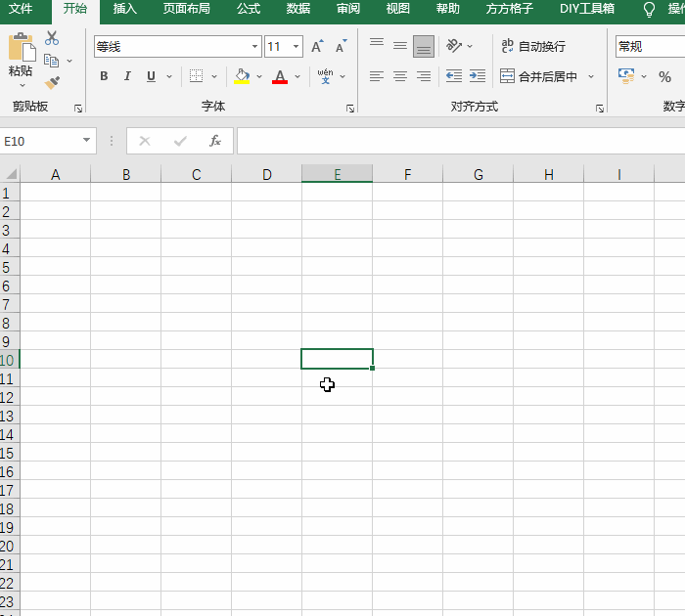
Task: Decrease indent of cell content
Action: (454, 76)
